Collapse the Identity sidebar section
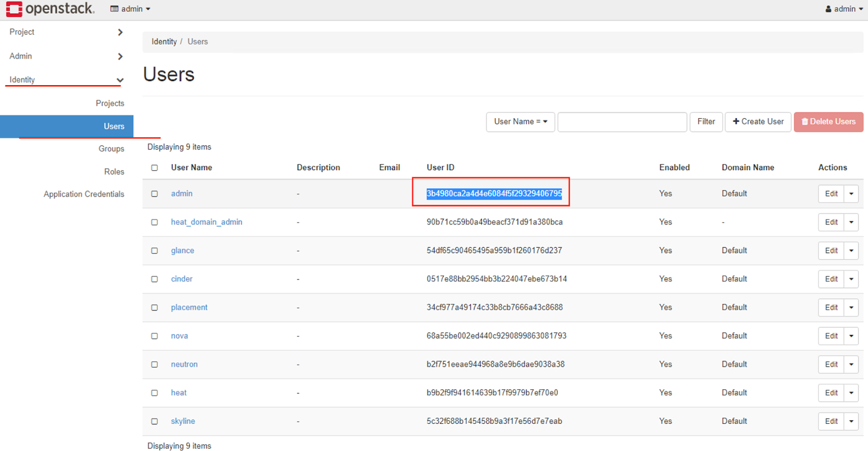 click(66, 80)
